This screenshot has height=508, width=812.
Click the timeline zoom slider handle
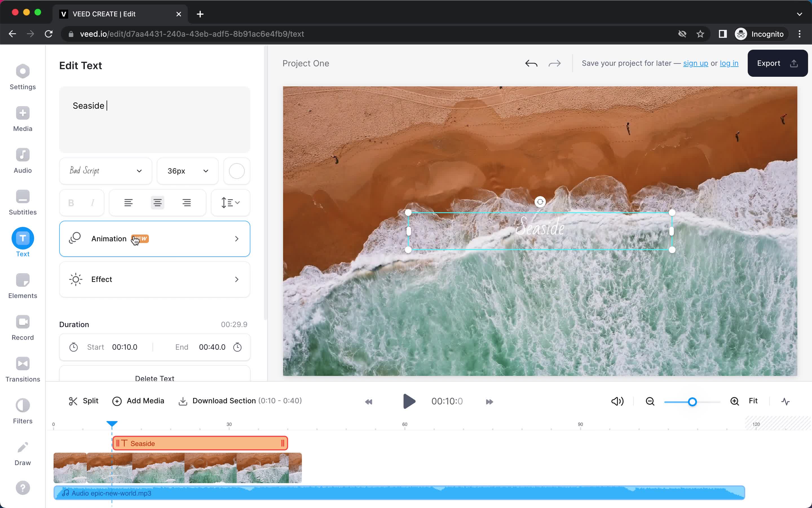pos(692,402)
